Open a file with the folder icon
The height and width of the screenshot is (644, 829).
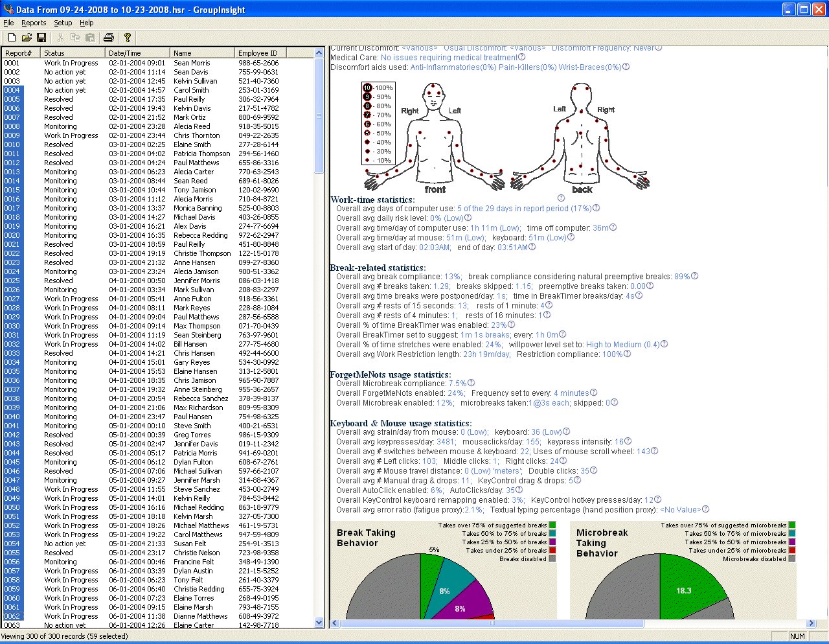pyautogui.click(x=27, y=38)
